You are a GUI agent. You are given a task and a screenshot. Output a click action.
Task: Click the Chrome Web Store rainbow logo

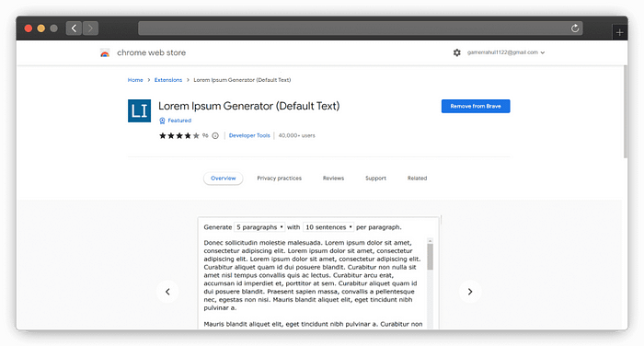point(105,52)
